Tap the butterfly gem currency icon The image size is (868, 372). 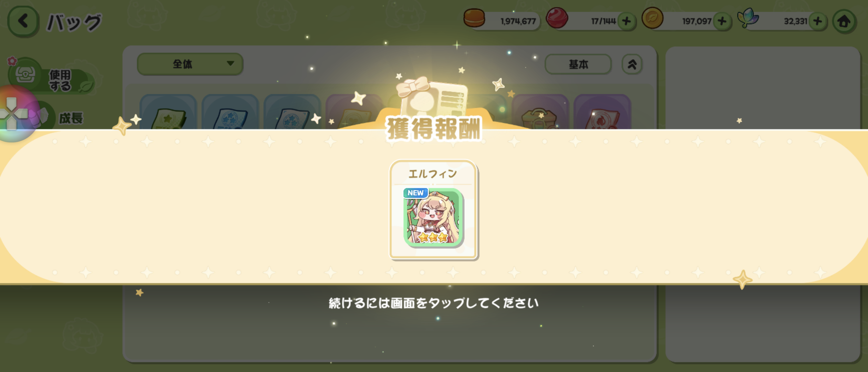point(747,18)
